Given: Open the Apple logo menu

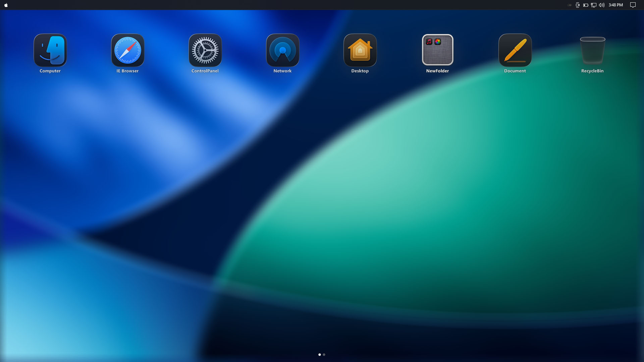Looking at the screenshot, I should [x=6, y=5].
